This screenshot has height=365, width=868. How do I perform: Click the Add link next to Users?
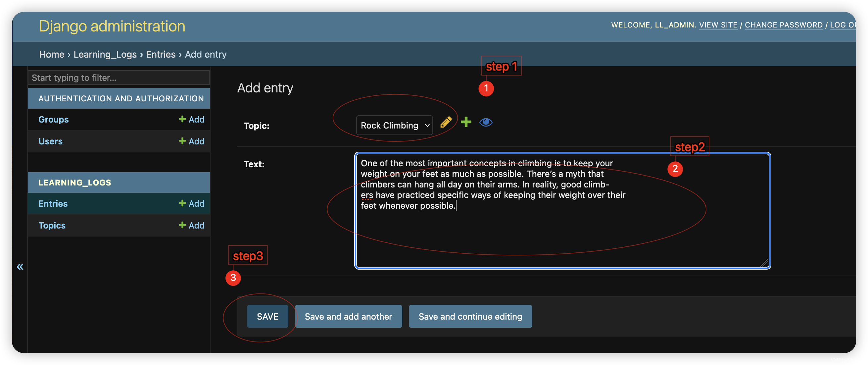click(x=192, y=141)
